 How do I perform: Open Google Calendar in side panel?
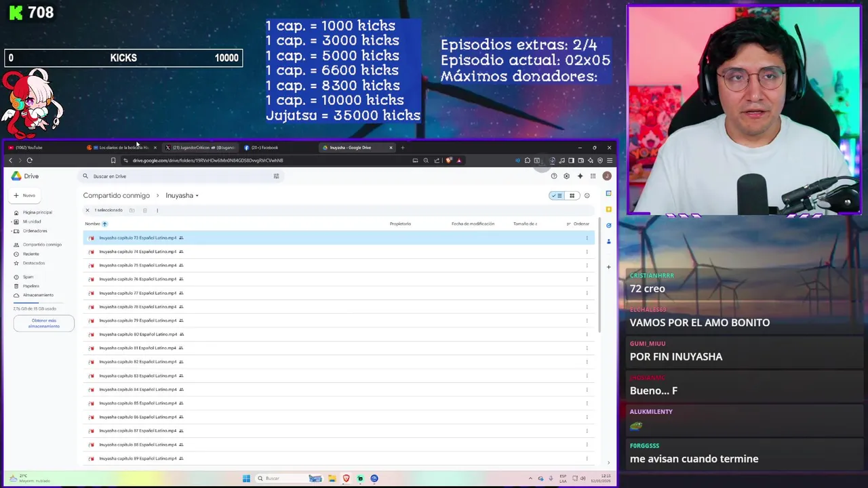coord(609,193)
